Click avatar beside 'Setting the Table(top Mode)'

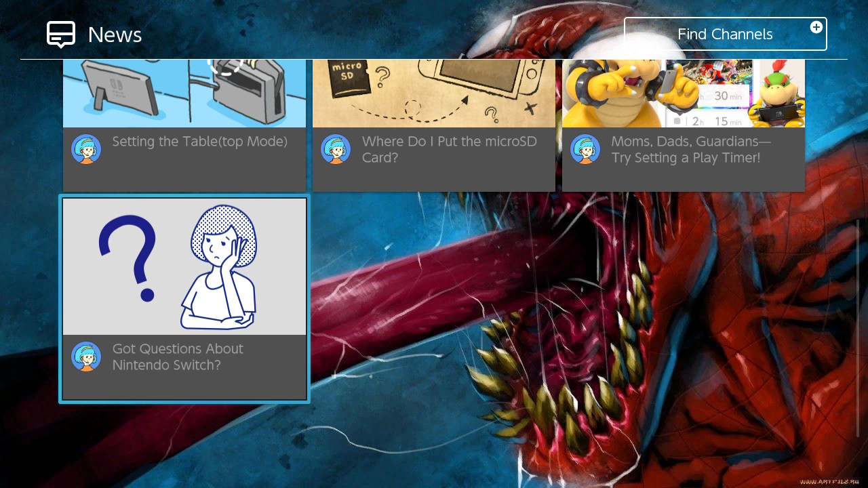(86, 149)
